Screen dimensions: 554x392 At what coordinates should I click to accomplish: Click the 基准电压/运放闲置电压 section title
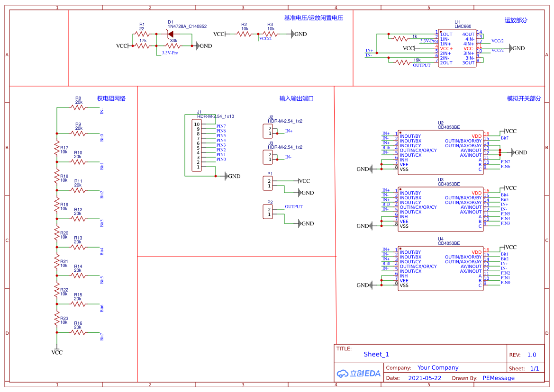pyautogui.click(x=314, y=18)
